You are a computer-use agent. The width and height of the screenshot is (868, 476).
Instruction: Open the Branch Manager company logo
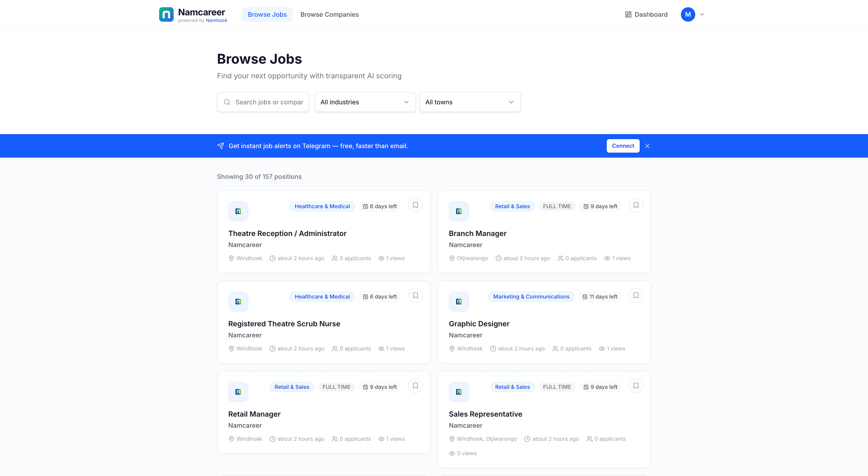(458, 211)
